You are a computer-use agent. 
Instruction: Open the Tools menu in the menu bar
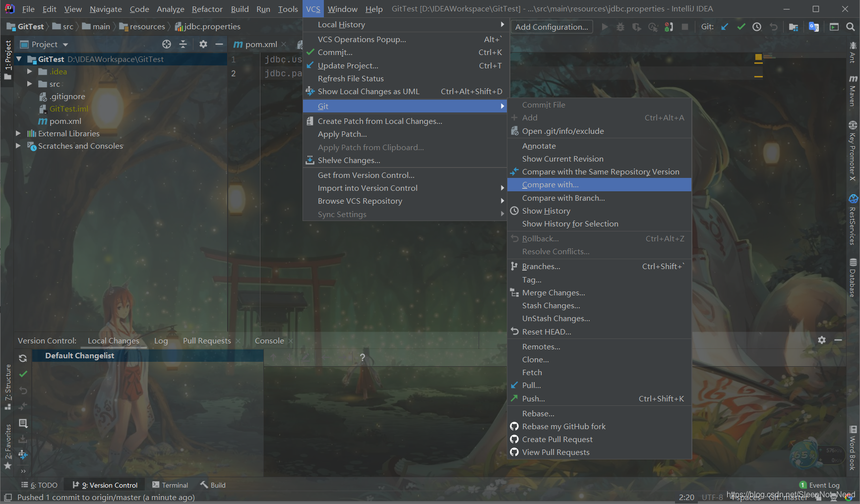(288, 9)
